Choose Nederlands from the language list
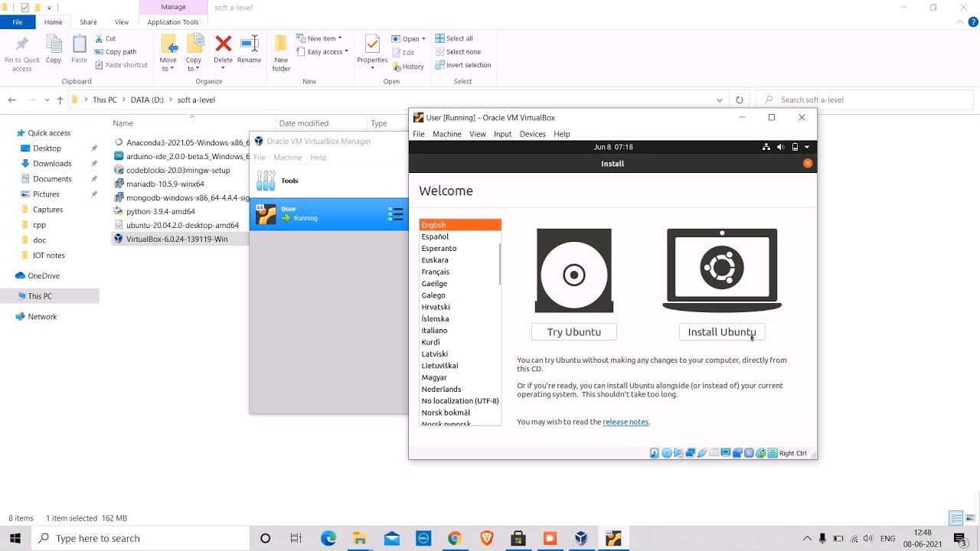The height and width of the screenshot is (551, 980). click(x=441, y=389)
